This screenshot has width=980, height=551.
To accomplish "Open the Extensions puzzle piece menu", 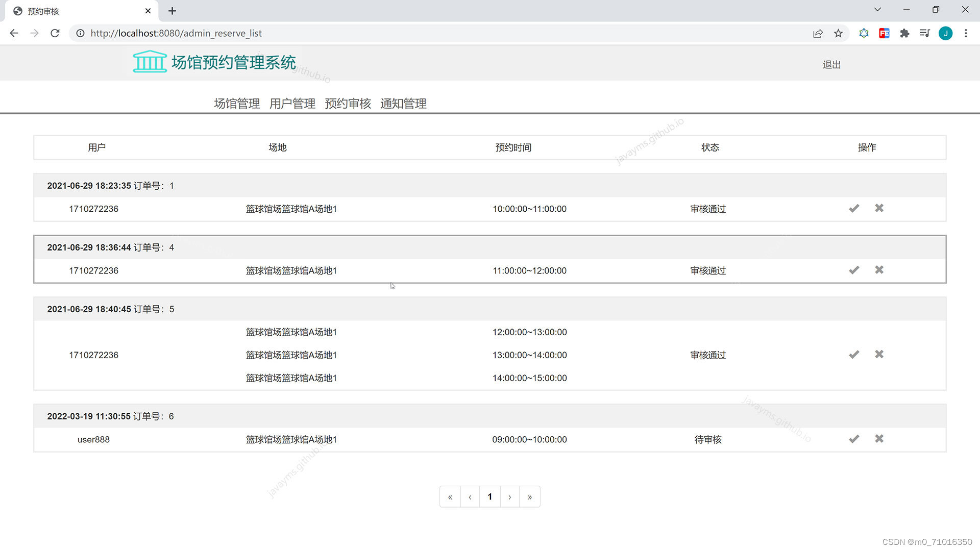I will [904, 33].
